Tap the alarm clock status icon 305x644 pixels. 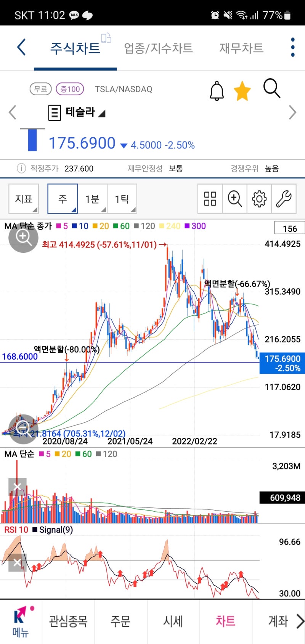click(215, 15)
